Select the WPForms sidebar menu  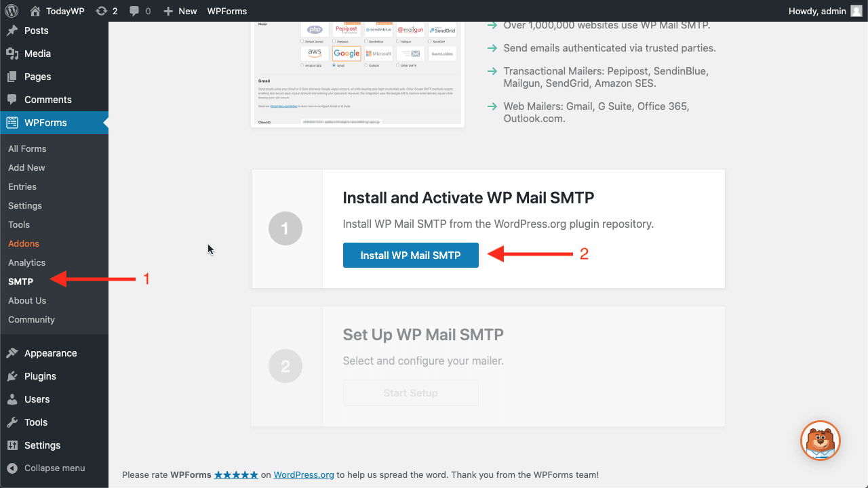(54, 123)
